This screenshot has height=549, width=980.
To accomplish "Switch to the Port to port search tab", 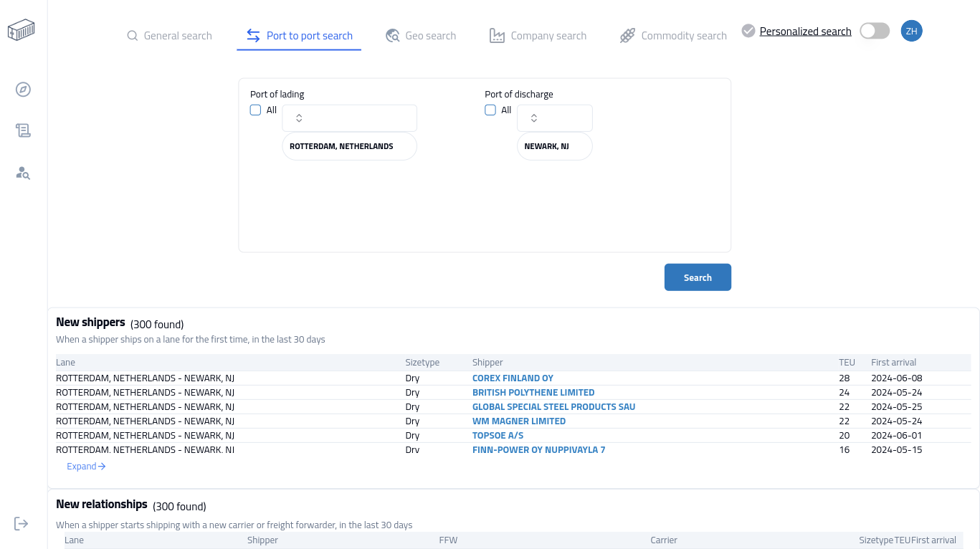I will 299,36.
